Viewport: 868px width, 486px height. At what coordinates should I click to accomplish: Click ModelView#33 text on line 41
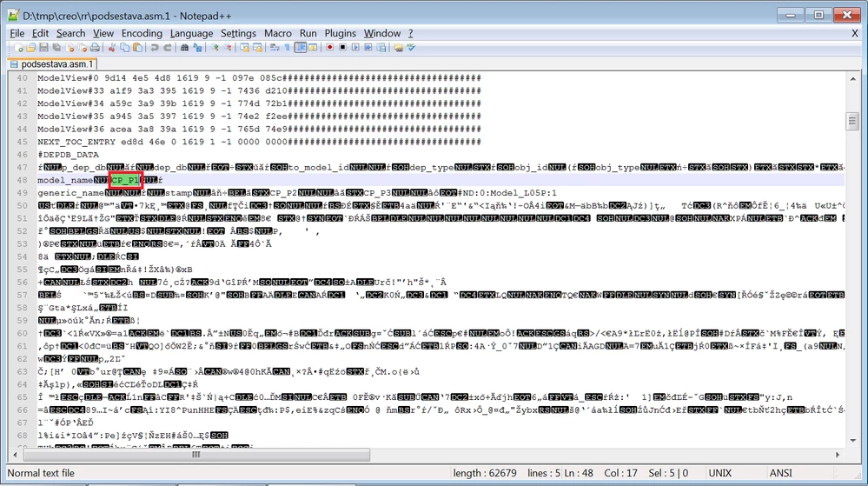[71, 91]
